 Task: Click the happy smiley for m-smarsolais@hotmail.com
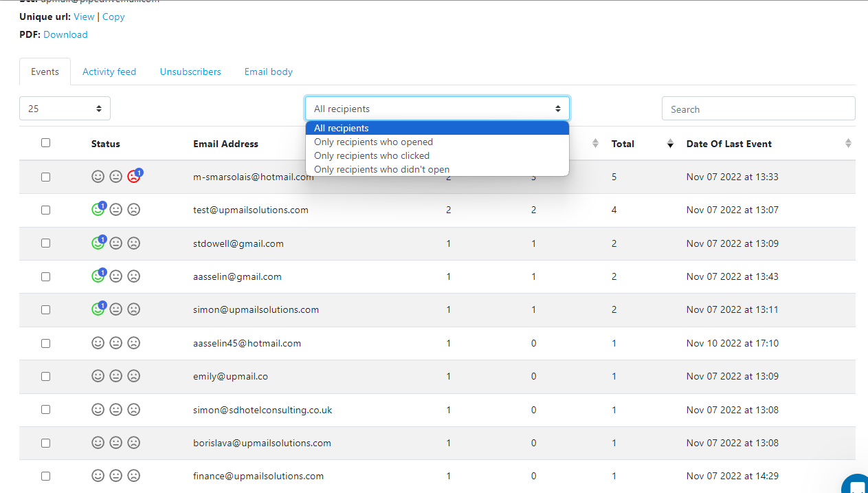tap(98, 177)
